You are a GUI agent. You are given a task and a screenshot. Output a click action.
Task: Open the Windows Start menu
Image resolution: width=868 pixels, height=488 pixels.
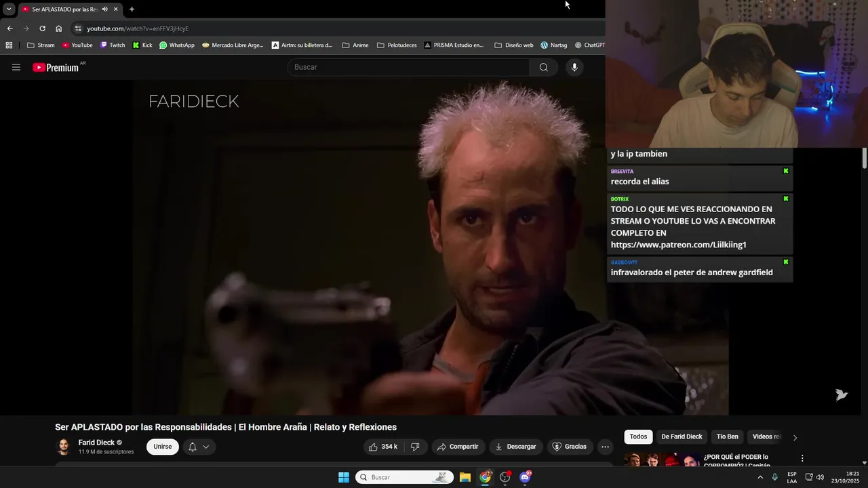click(x=344, y=477)
